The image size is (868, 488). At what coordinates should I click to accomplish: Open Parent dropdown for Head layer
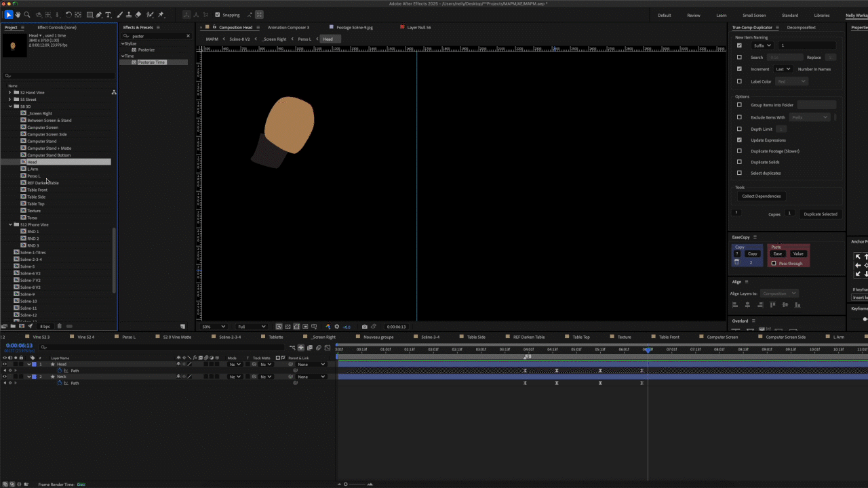tap(311, 365)
